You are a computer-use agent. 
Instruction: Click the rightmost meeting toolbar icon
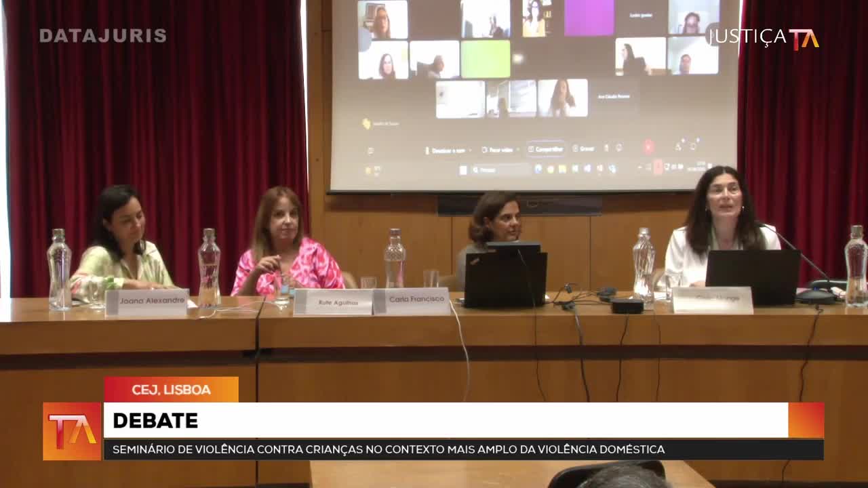(x=693, y=146)
